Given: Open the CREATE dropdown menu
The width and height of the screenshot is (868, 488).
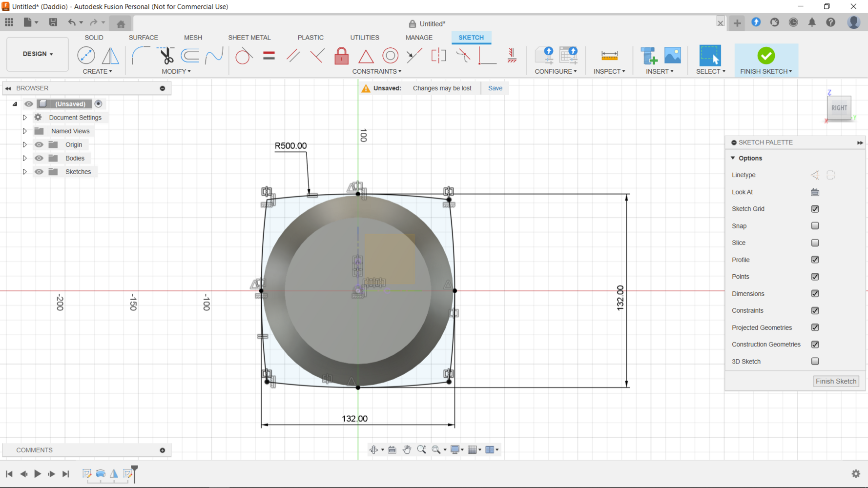Looking at the screenshot, I should tap(97, 71).
